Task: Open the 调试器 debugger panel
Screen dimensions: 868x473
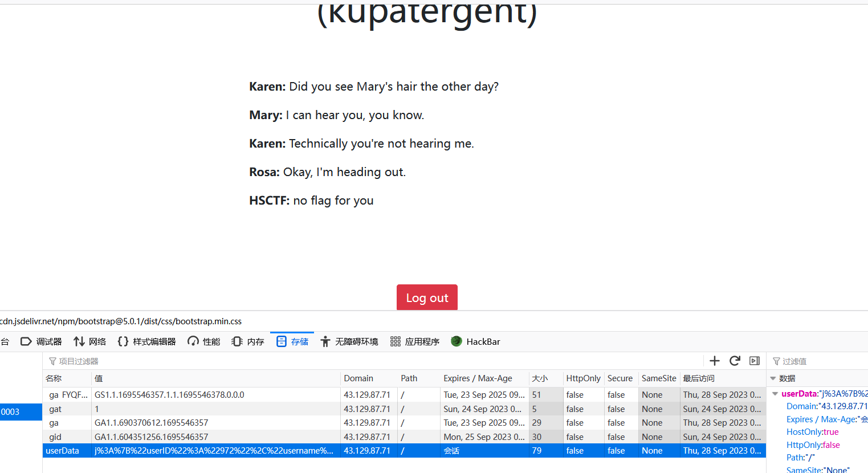Action: point(41,341)
